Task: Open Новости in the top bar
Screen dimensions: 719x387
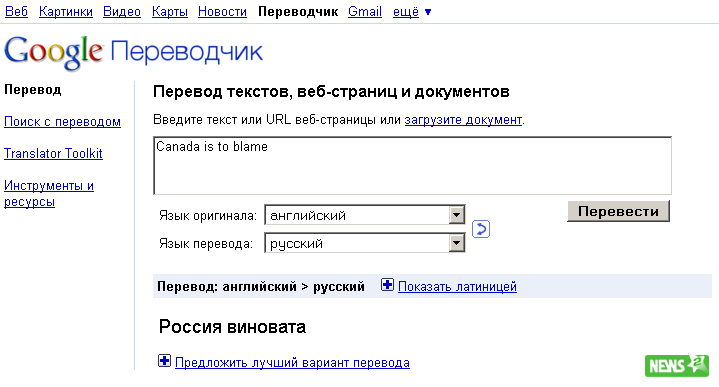Action: click(222, 11)
